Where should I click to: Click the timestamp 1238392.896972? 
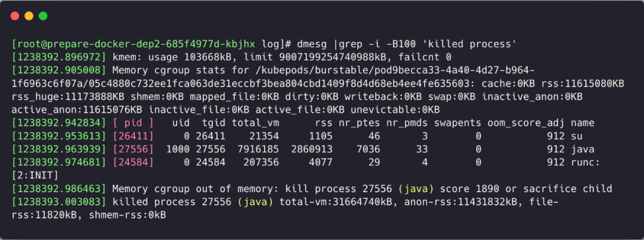tap(59, 57)
